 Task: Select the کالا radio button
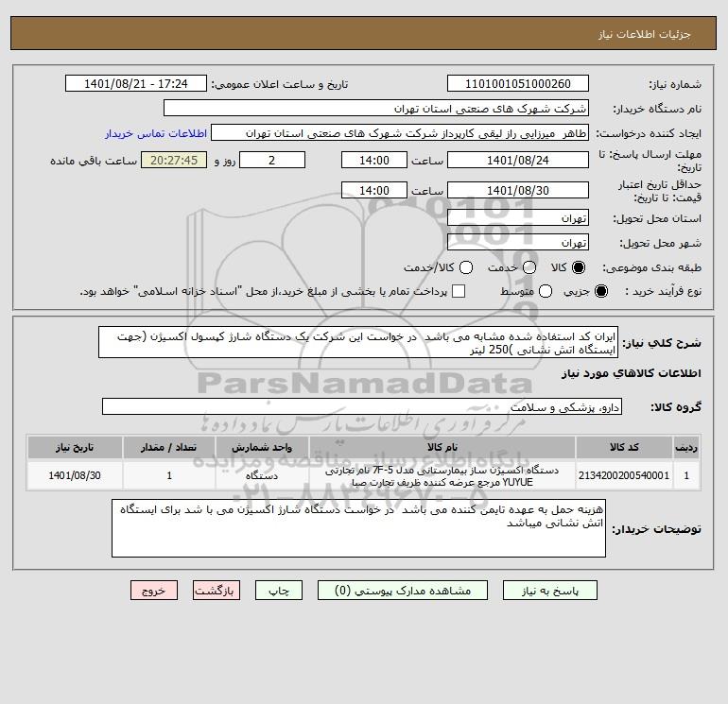click(x=579, y=267)
